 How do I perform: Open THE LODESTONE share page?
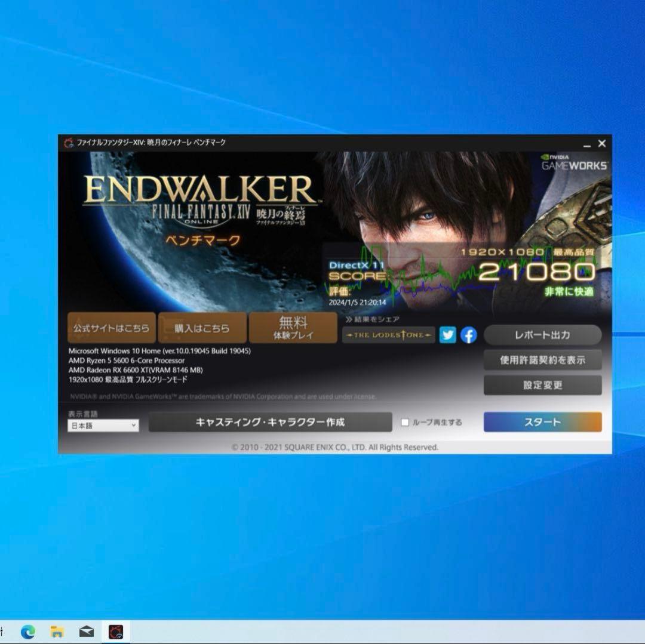tap(388, 335)
